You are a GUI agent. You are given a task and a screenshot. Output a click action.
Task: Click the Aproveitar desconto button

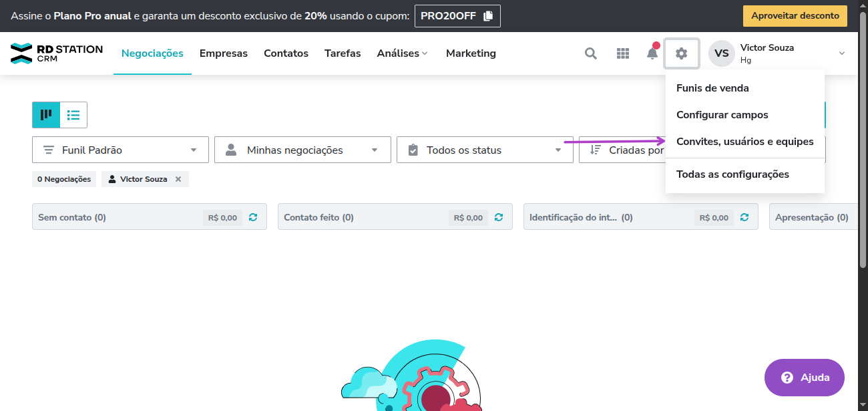coord(795,16)
